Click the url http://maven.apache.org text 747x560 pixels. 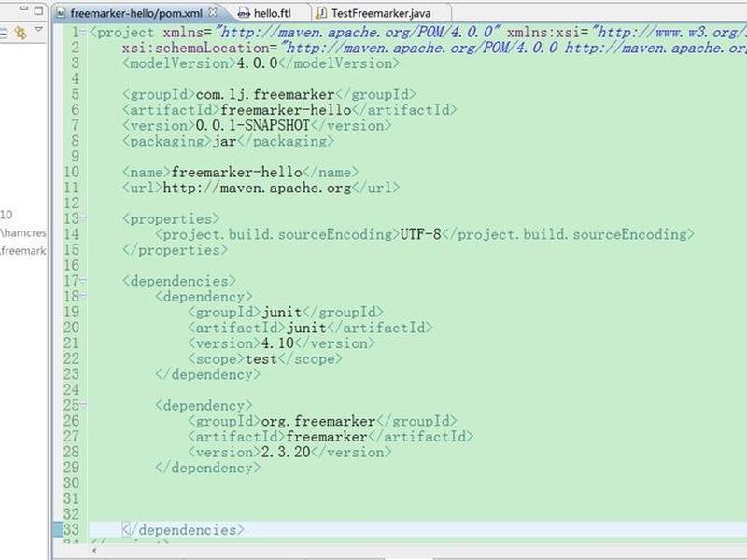pos(258,189)
